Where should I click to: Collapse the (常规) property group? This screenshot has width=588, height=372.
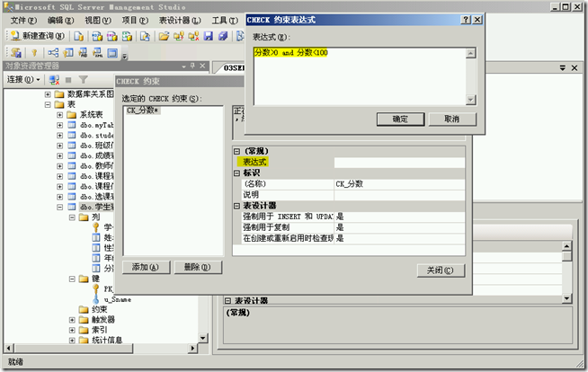pos(236,151)
